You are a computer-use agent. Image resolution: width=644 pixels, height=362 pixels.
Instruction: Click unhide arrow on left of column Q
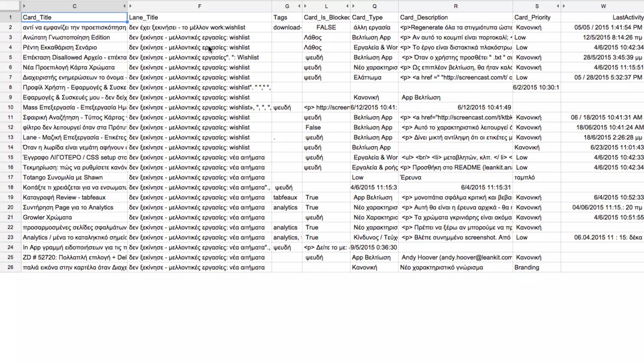353,6
